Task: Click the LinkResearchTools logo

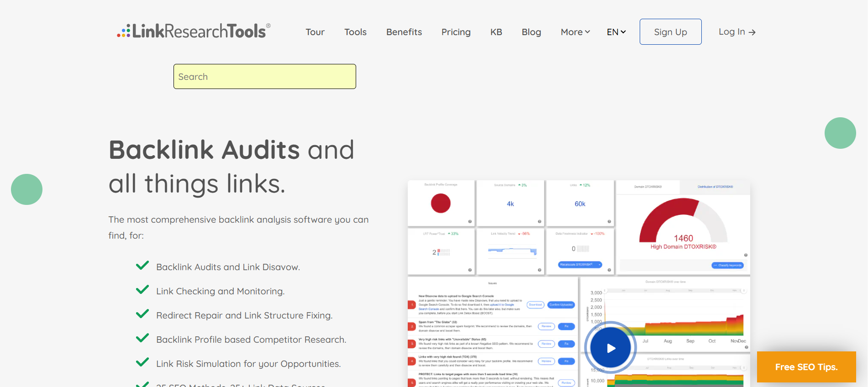Action: [x=194, y=31]
